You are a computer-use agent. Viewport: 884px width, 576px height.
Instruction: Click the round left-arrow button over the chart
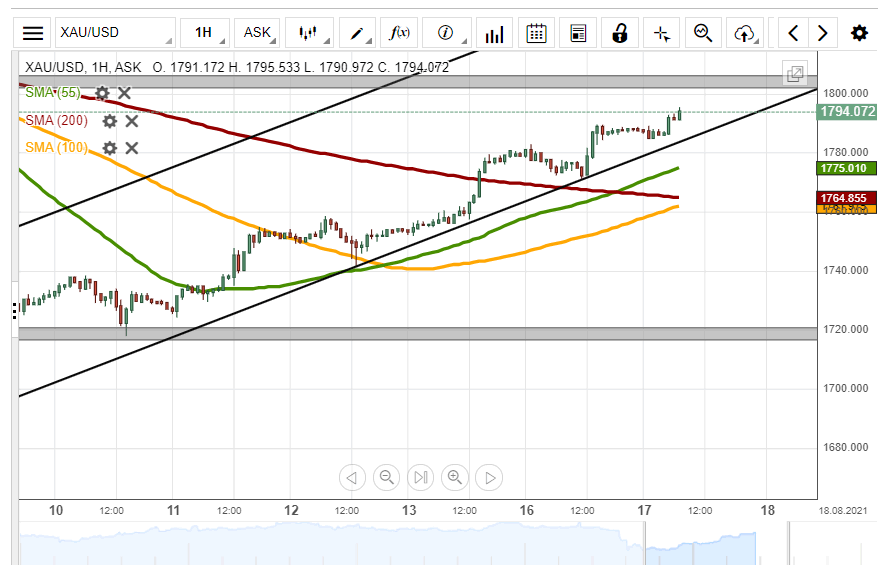point(352,478)
